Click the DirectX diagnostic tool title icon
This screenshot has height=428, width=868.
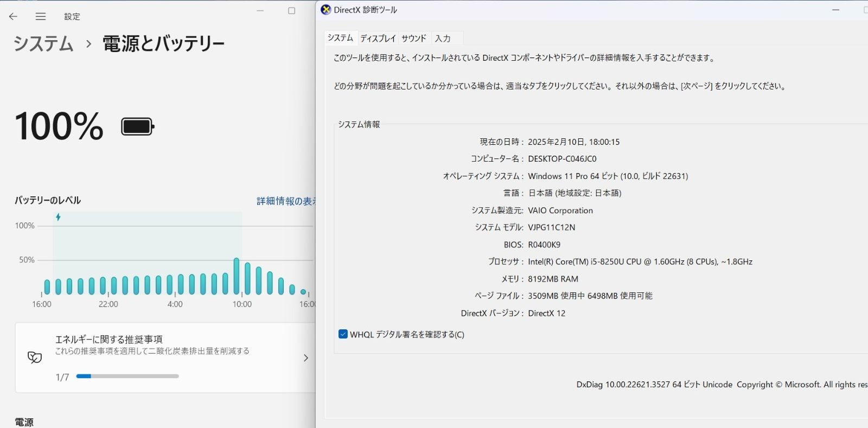point(326,10)
